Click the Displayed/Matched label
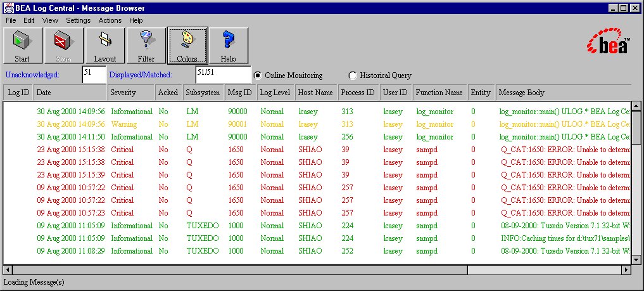Screen dimensions: 644x291 [141, 75]
